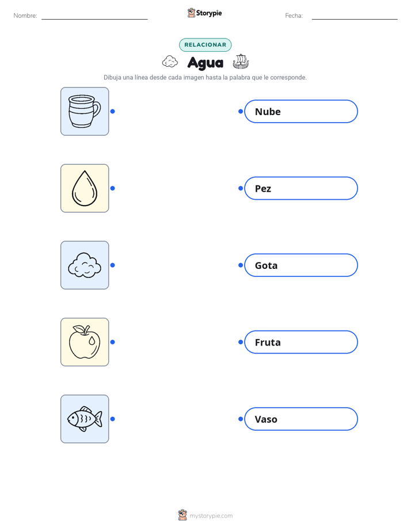Select the Nube word box

[x=301, y=111]
